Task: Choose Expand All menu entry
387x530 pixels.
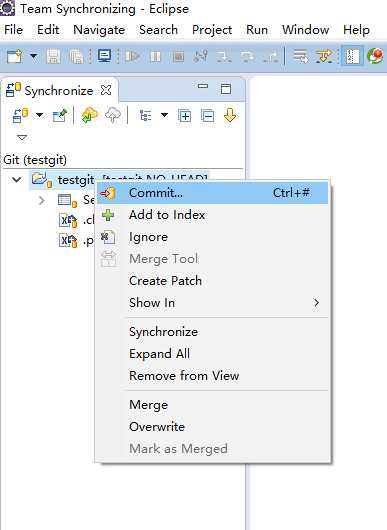Action: (213, 354)
